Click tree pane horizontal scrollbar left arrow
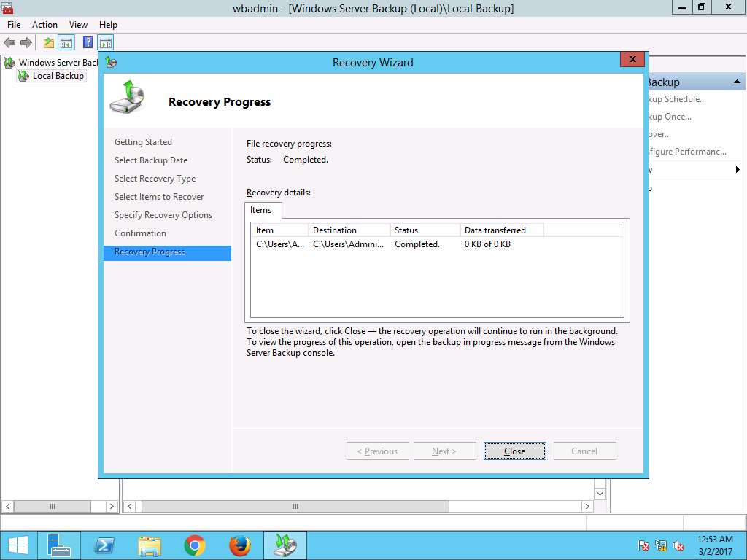 [8, 506]
